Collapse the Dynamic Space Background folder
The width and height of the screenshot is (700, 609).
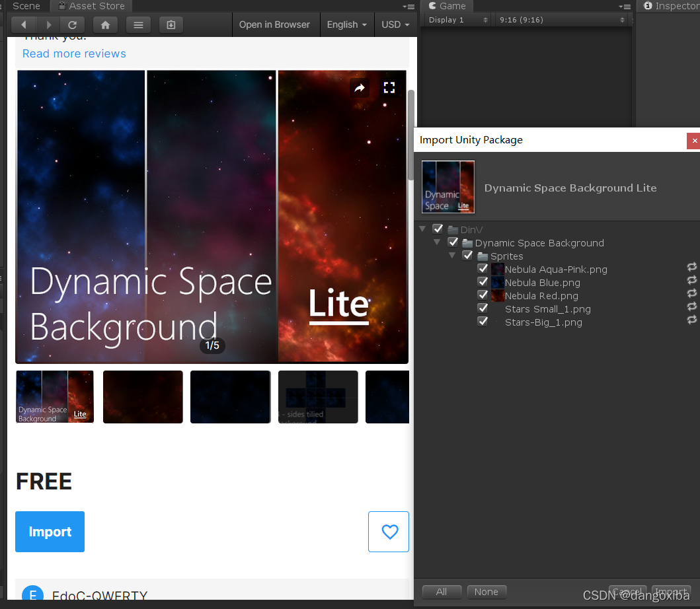coord(437,242)
